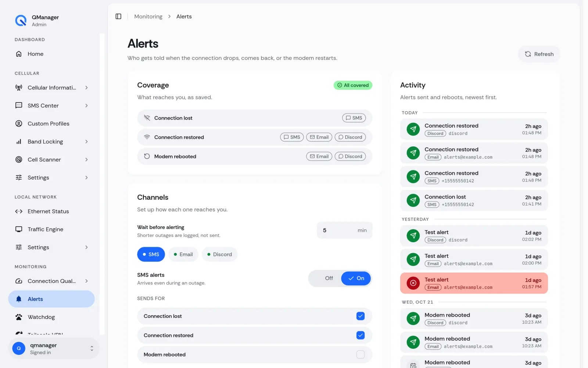Switch to the SMS channel tab
Viewport: 588px width, 368px height.
pyautogui.click(x=151, y=254)
